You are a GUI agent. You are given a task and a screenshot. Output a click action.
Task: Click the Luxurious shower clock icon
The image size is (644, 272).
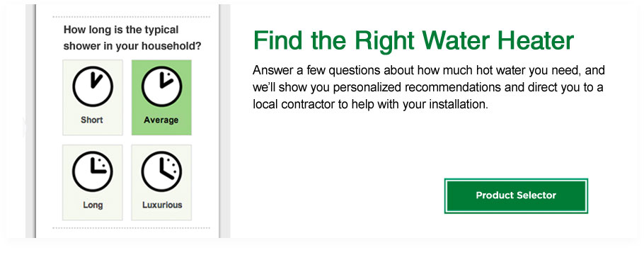click(x=161, y=171)
